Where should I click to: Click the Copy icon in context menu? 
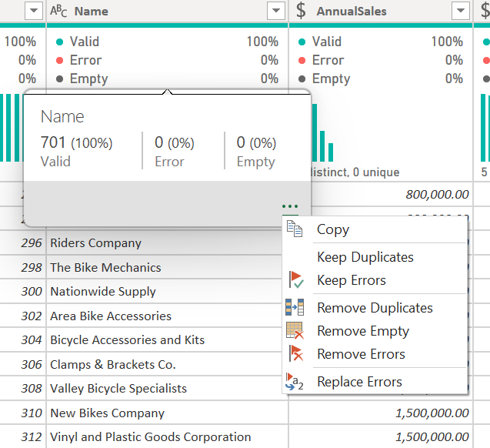coord(295,229)
